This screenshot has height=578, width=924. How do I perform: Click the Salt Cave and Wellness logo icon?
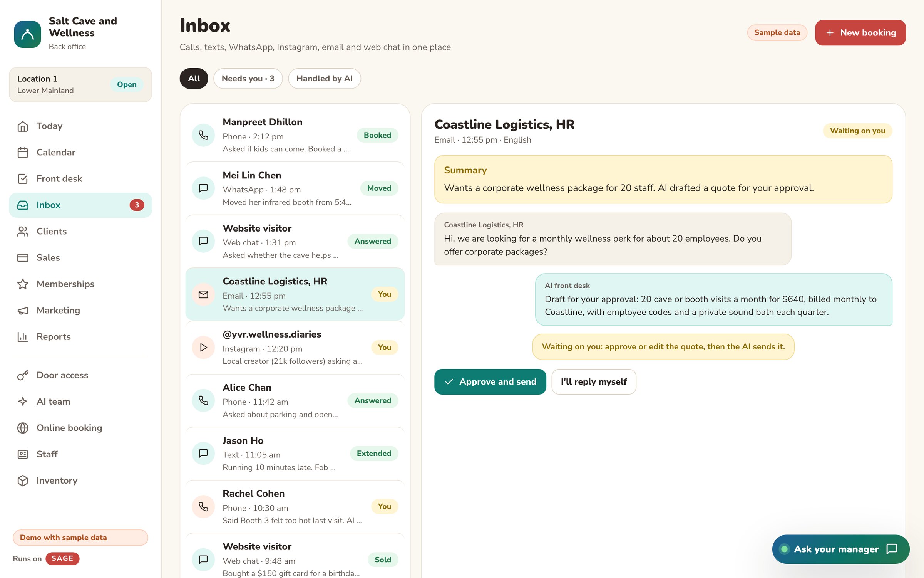27,34
